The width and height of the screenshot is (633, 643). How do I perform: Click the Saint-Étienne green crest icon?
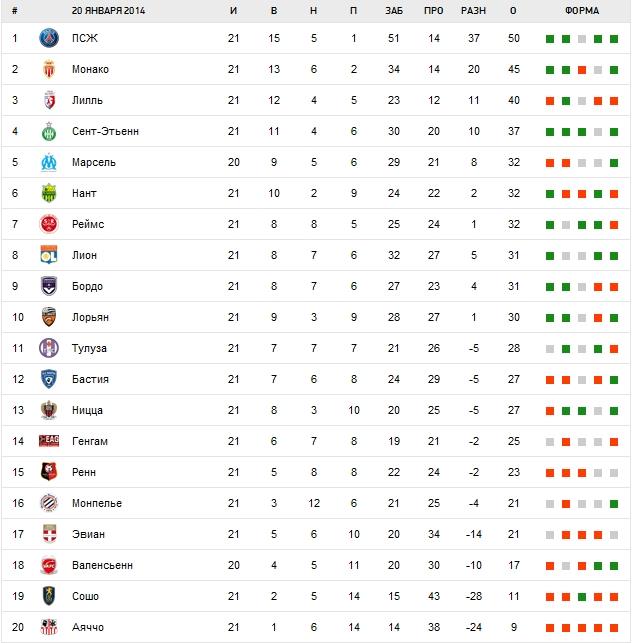[x=48, y=131]
